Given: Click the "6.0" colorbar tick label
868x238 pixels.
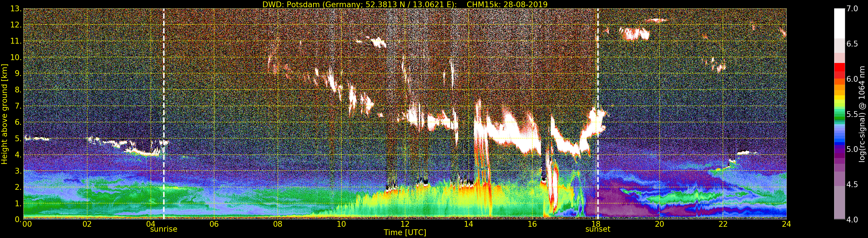Looking at the screenshot, I should [x=852, y=79].
